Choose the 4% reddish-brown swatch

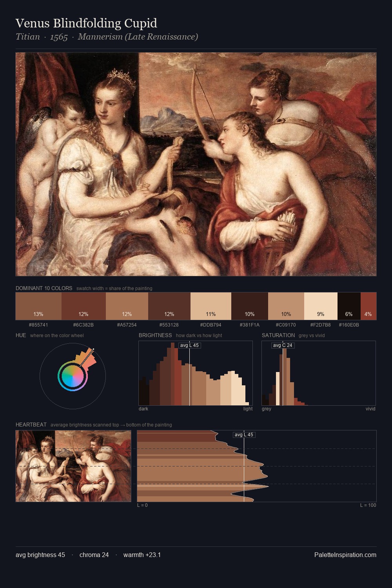[x=368, y=306]
